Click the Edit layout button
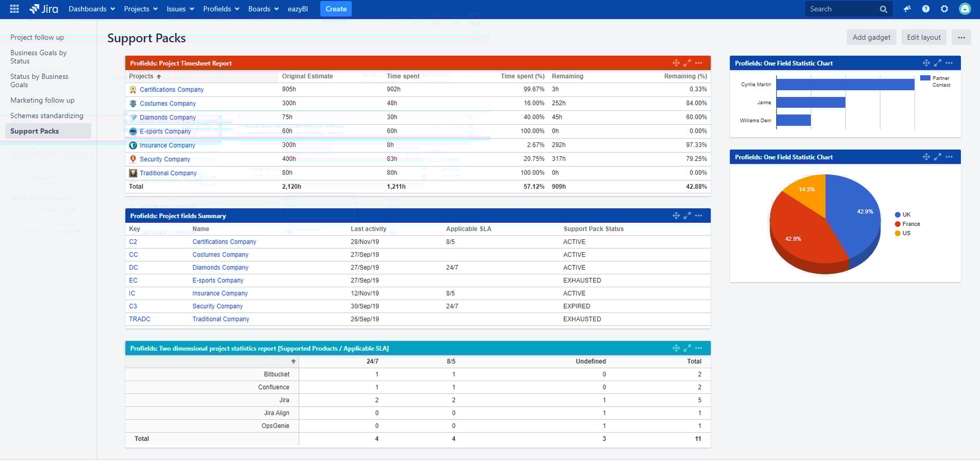Image resolution: width=980 pixels, height=461 pixels. 924,37
